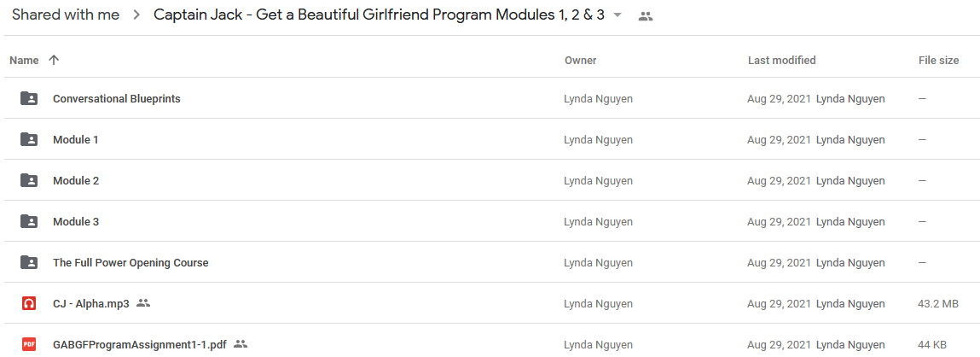
Task: Click The Full Power Opening Course folder icon
Action: (x=29, y=262)
